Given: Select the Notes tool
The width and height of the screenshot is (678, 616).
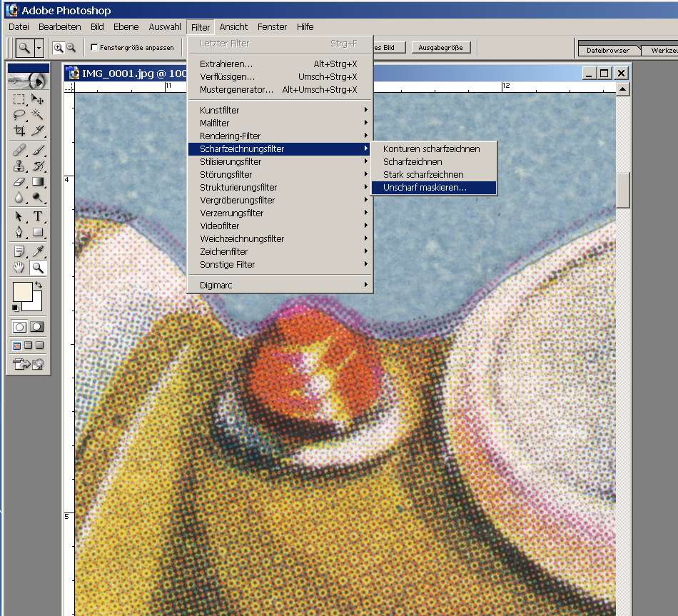Looking at the screenshot, I should click(19, 251).
